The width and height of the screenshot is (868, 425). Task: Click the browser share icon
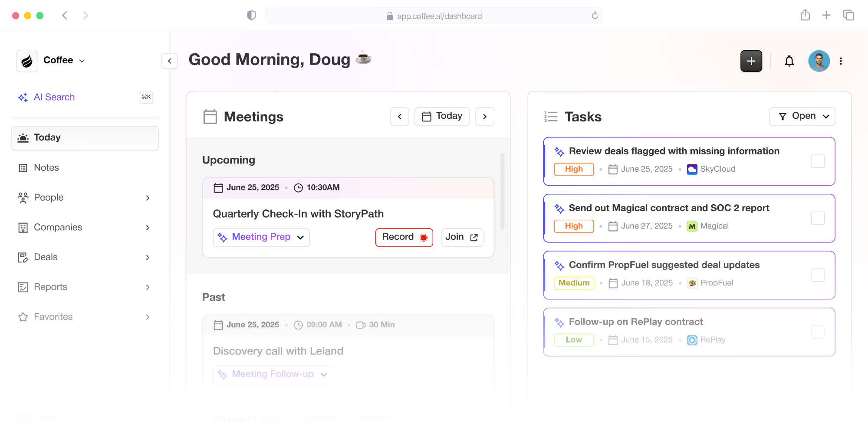tap(805, 16)
